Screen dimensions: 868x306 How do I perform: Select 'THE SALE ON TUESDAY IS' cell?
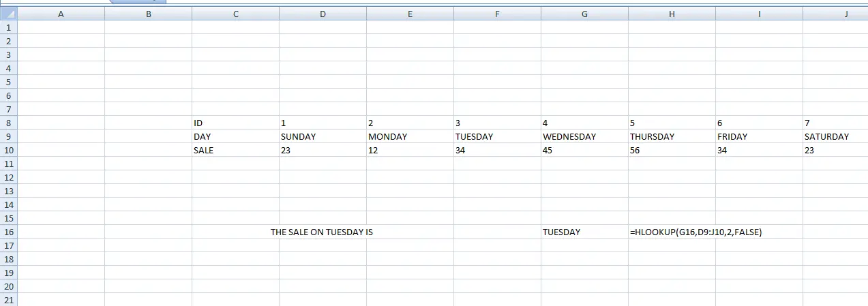point(323,232)
